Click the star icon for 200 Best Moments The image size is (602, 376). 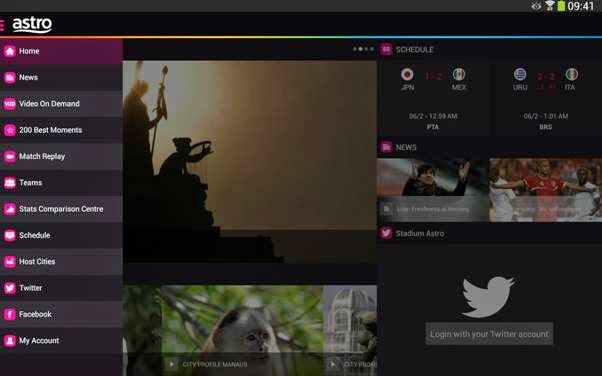(10, 130)
